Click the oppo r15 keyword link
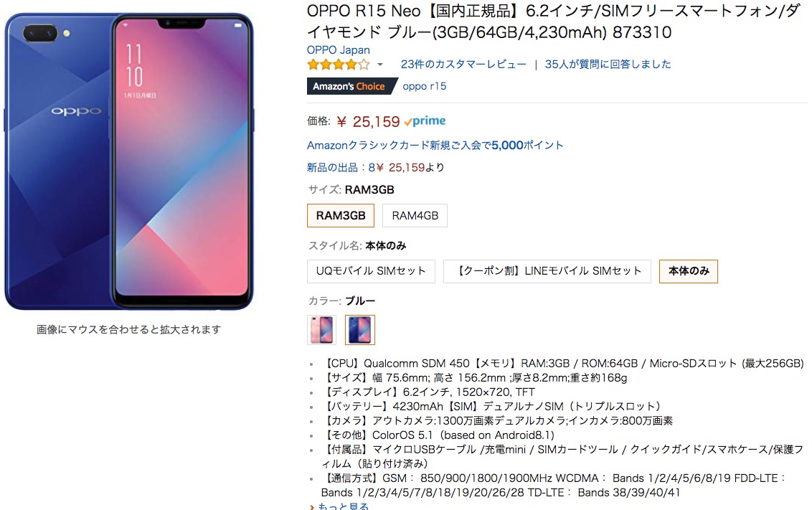The image size is (812, 510). pyautogui.click(x=424, y=86)
